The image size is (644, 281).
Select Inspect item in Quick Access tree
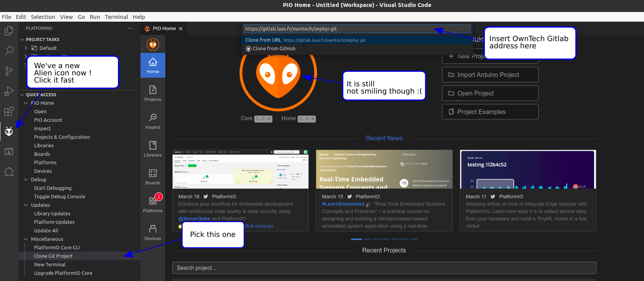pyautogui.click(x=42, y=129)
